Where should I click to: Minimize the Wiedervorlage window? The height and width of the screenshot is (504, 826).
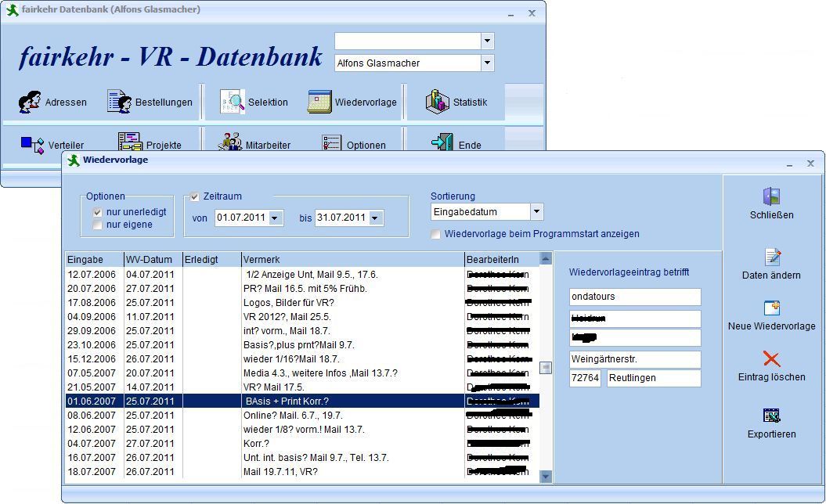coord(789,164)
